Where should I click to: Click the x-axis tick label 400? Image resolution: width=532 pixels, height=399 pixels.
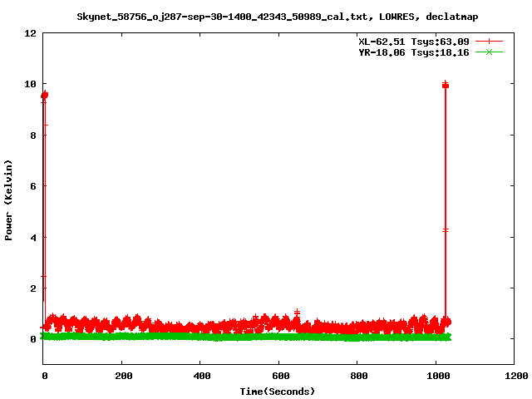[x=201, y=376]
